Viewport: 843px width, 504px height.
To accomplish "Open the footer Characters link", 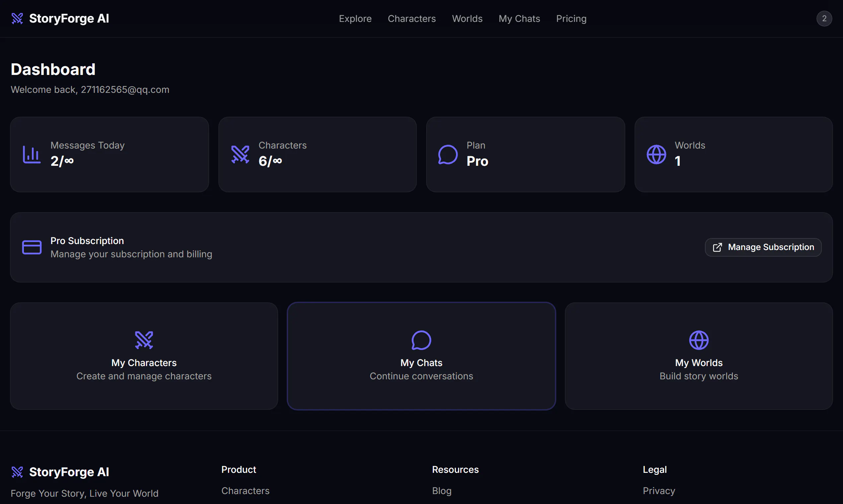I will [245, 490].
